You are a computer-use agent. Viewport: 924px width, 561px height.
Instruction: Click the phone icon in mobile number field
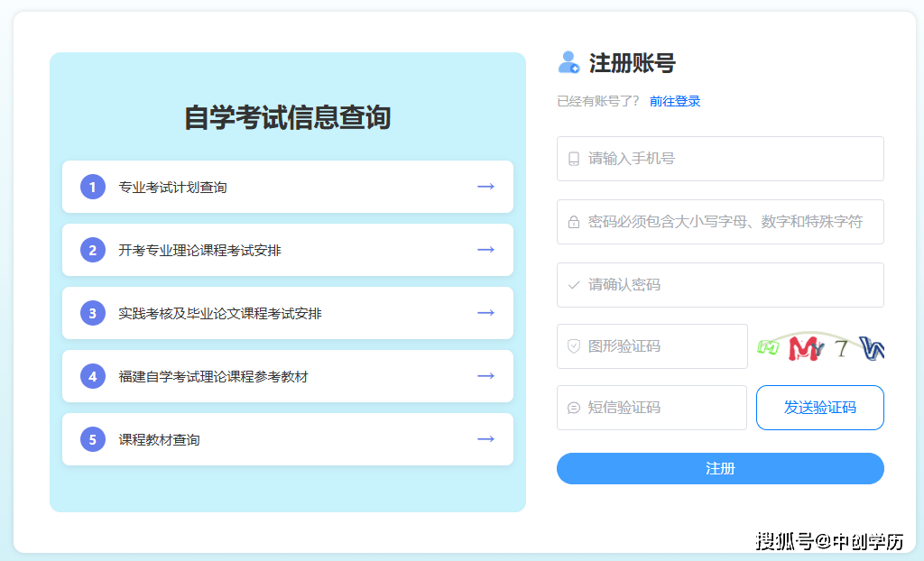[x=574, y=159]
